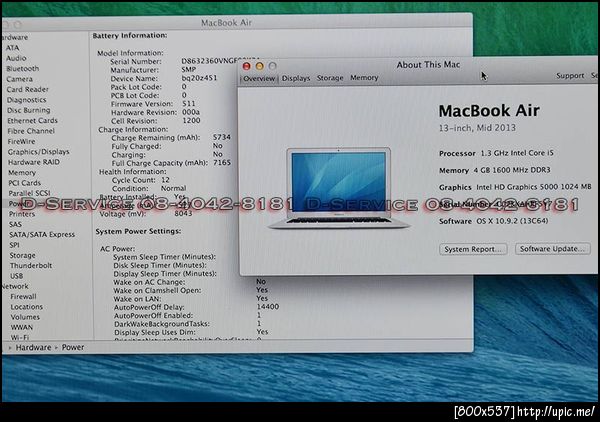600x422 pixels.
Task: Click the Intel HD Graphics 5000 text
Action: [x=534, y=187]
